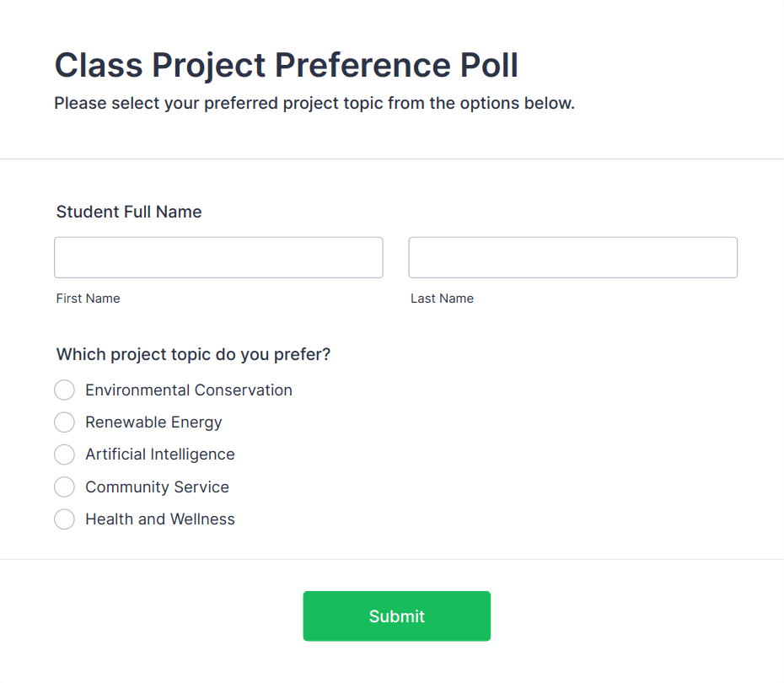The width and height of the screenshot is (784, 683).
Task: Click the "First Name" sublabel under the input
Action: coord(89,298)
